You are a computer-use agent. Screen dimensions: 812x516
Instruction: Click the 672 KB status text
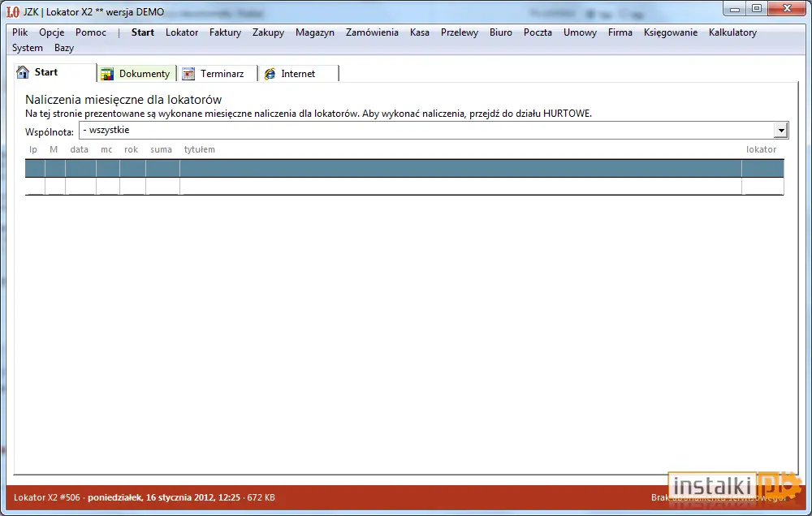click(261, 497)
